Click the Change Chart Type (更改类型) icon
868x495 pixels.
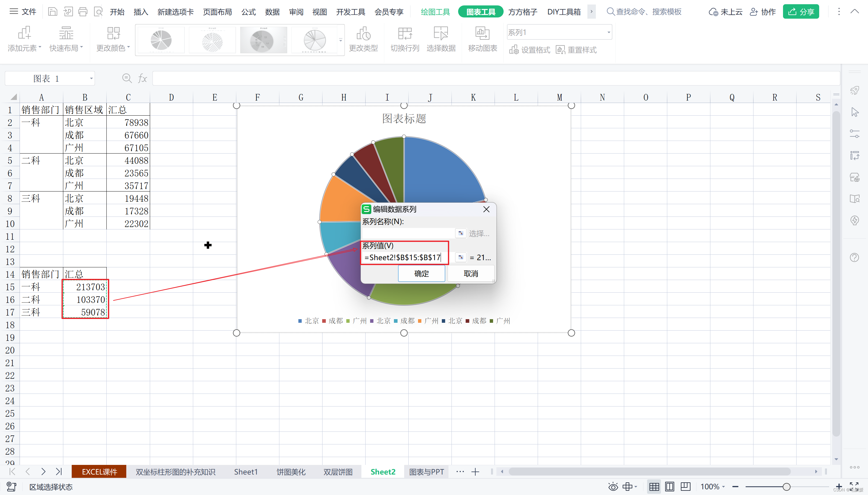coord(363,34)
